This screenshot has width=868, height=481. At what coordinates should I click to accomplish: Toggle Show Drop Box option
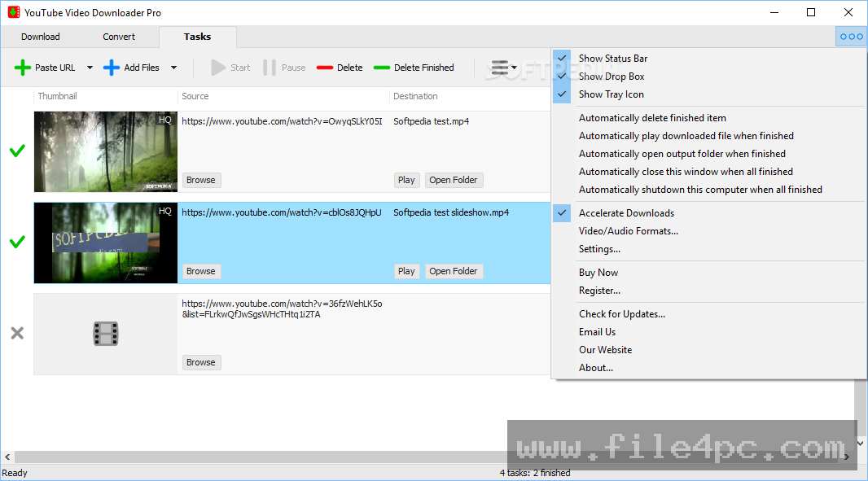(612, 77)
